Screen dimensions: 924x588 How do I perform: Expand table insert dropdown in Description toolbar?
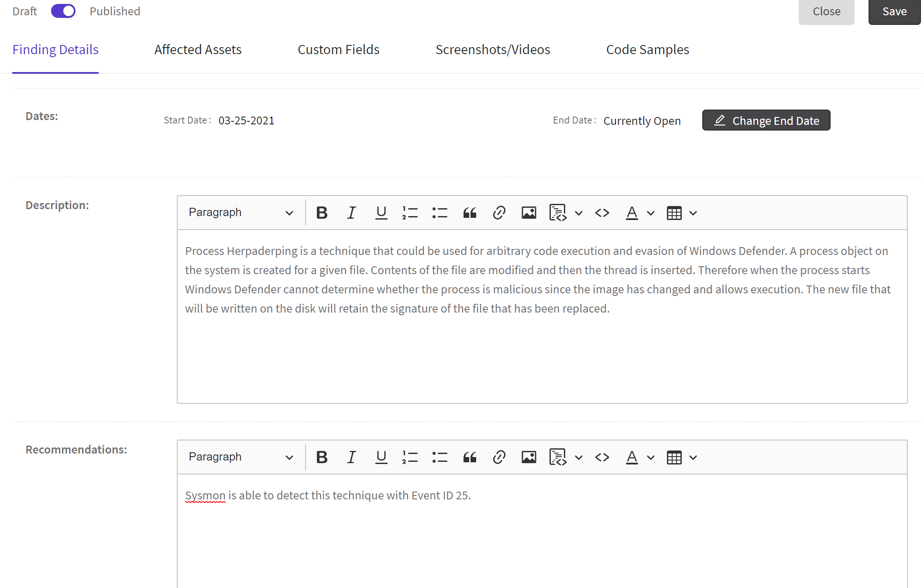[693, 213]
